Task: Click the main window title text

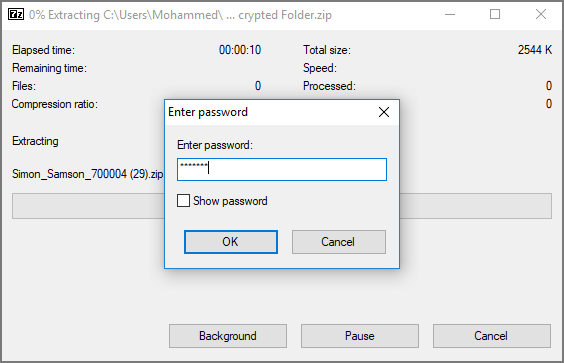Action: [180, 15]
